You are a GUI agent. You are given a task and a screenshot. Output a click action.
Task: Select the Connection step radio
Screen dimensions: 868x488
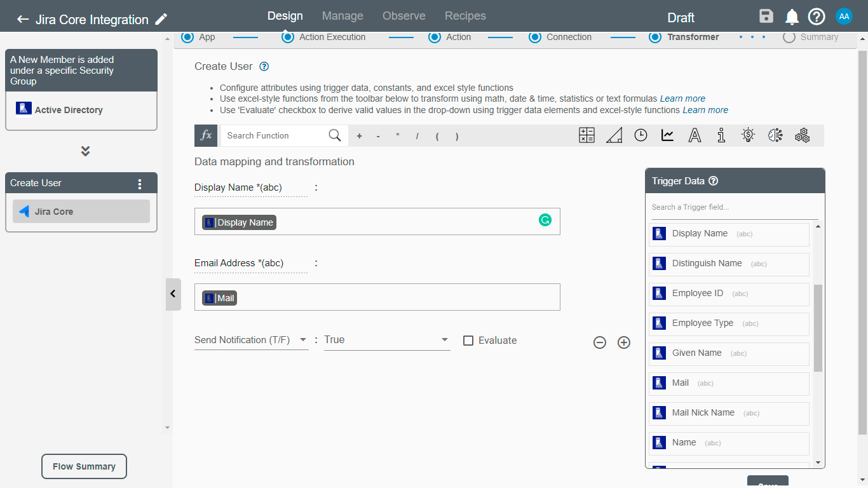tap(535, 37)
